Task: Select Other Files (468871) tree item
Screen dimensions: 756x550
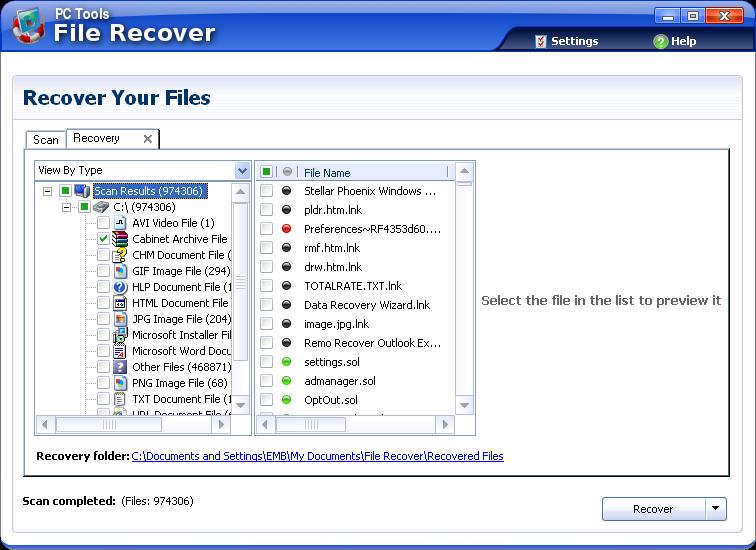Action: click(x=181, y=367)
